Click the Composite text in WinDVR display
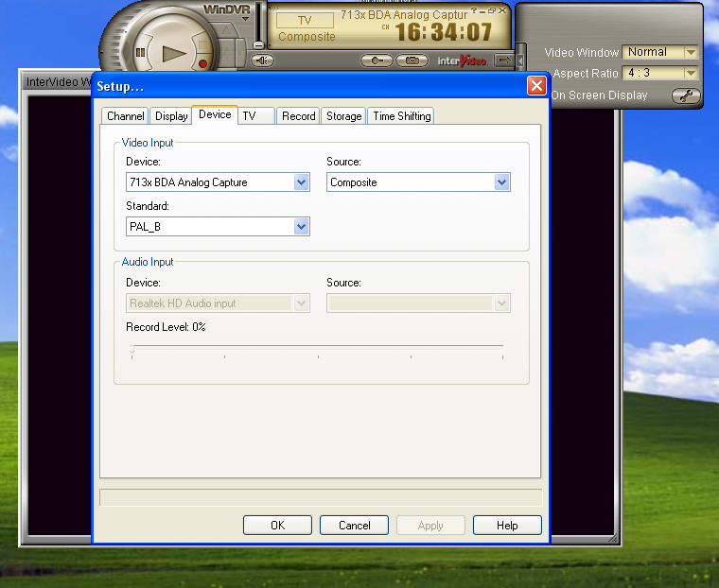The height and width of the screenshot is (588, 719). (307, 37)
